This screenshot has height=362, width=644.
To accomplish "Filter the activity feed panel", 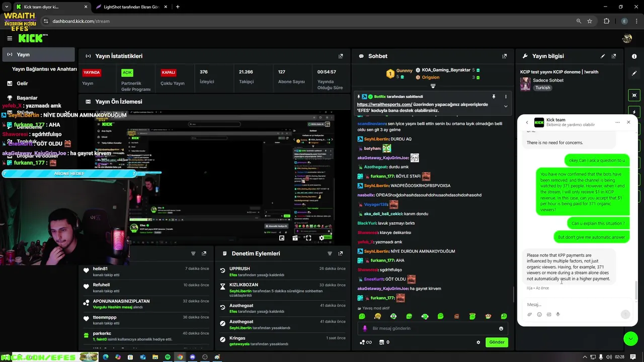I will point(193,253).
